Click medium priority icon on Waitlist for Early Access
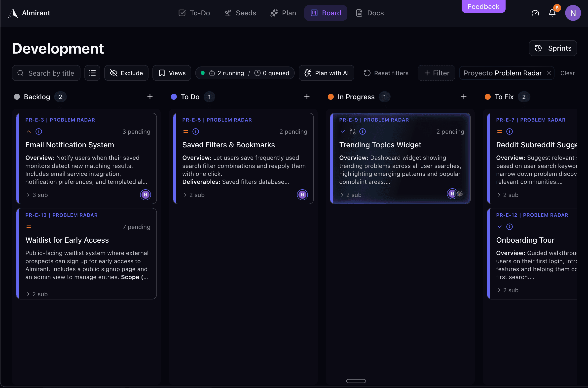Image resolution: width=588 pixels, height=388 pixels. (29, 226)
